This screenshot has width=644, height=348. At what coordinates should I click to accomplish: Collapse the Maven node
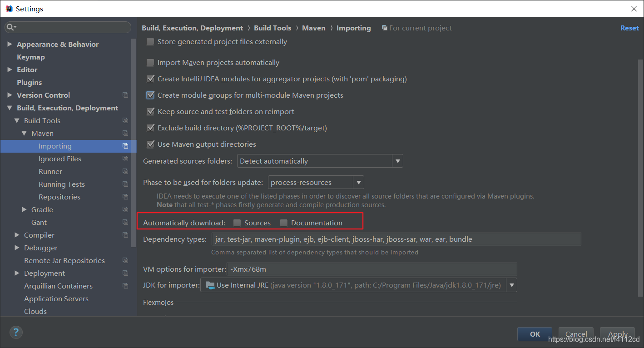pos(25,134)
